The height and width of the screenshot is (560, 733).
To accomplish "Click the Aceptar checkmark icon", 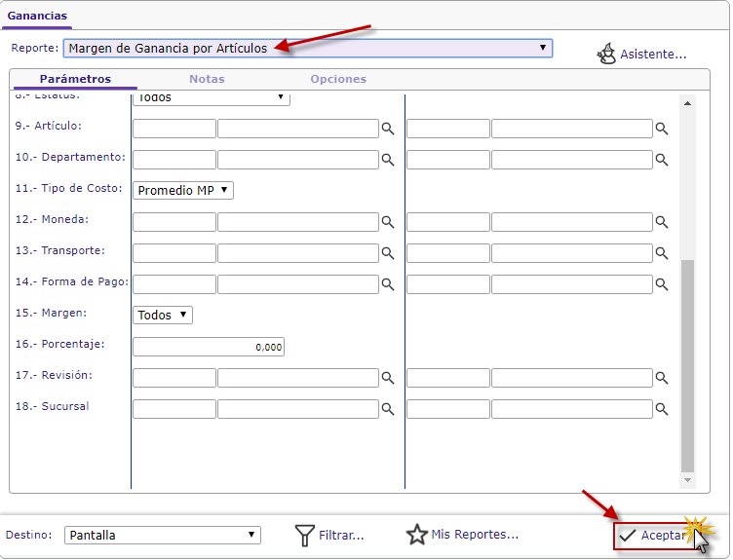I will [x=628, y=536].
